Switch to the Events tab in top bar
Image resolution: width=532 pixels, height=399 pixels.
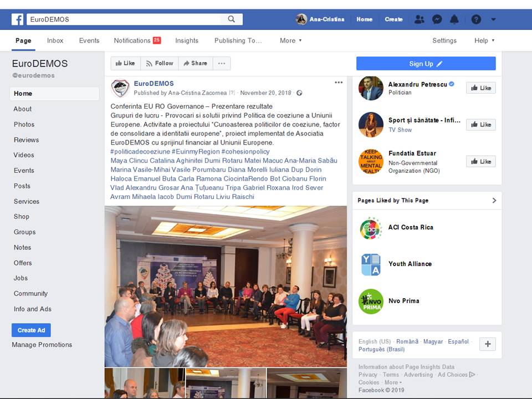[89, 40]
